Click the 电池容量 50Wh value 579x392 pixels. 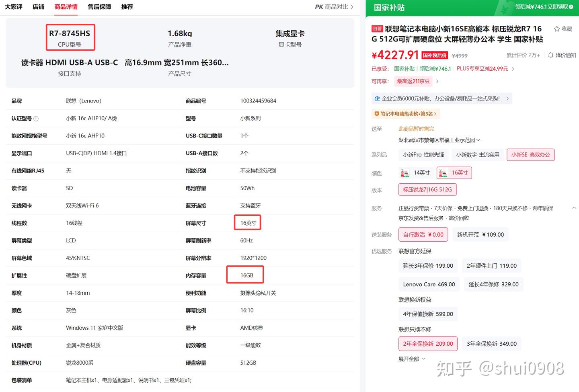pos(247,188)
